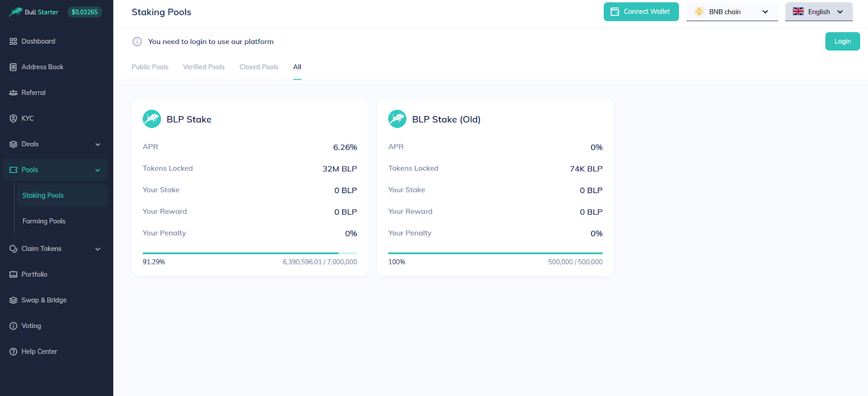
Task: Click the BLP Stake (Old) bull logo
Action: click(397, 119)
